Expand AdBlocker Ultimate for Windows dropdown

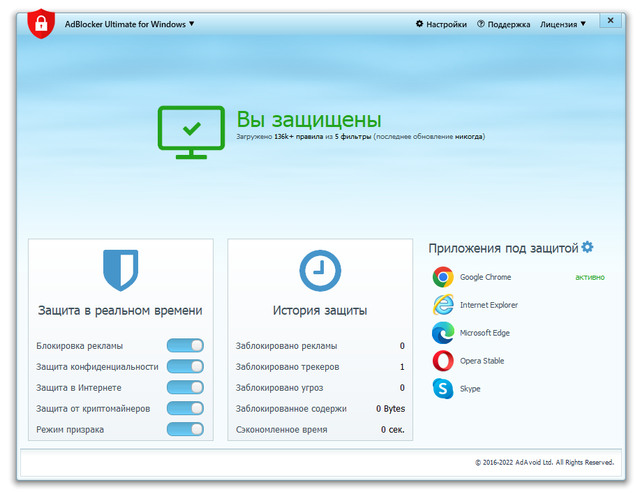coord(130,24)
